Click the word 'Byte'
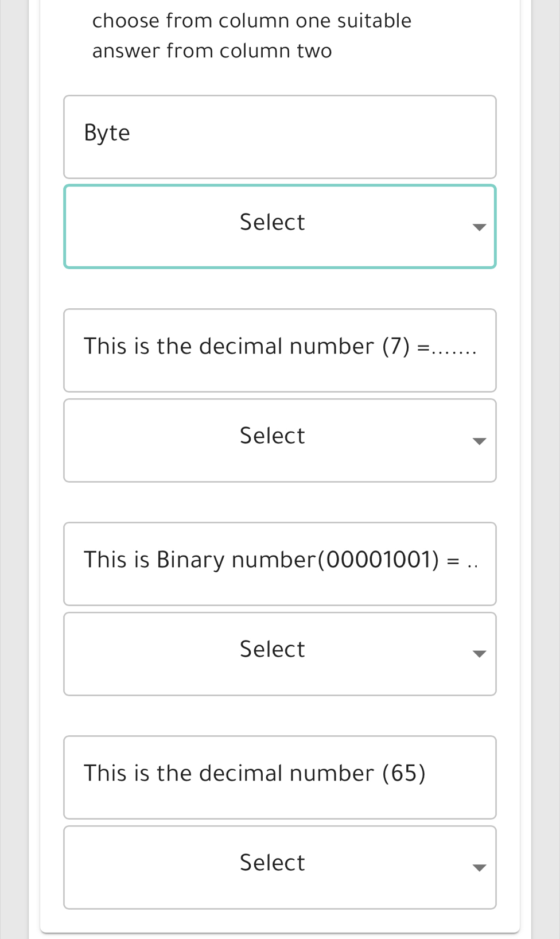The image size is (560, 939). pos(107,133)
